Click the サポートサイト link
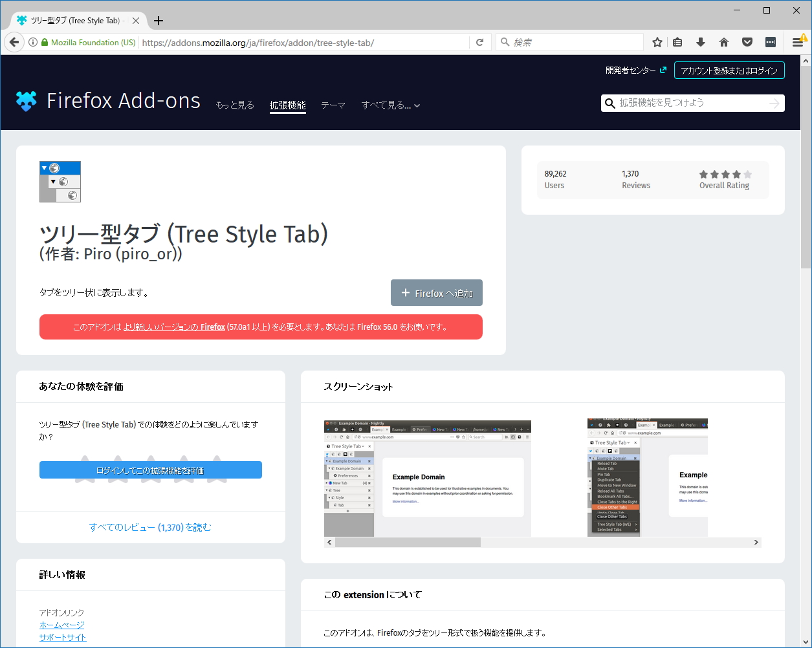Viewport: 812px width, 648px height. pos(63,637)
